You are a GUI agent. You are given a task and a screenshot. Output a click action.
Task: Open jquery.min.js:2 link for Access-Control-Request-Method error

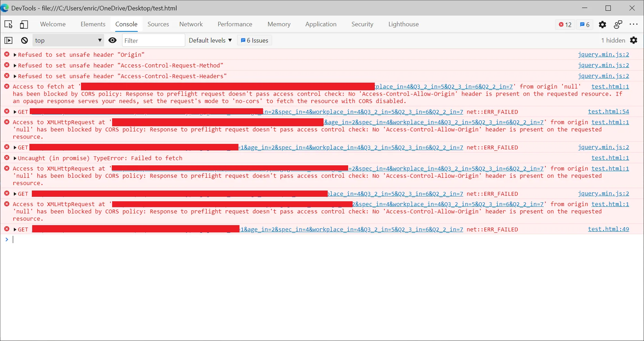(x=604, y=65)
